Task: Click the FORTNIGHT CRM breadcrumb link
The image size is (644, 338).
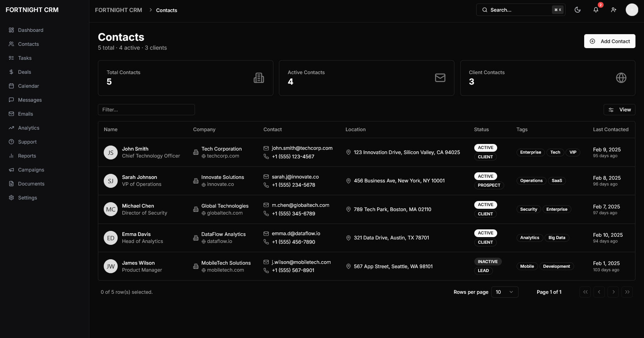Action: [118, 10]
